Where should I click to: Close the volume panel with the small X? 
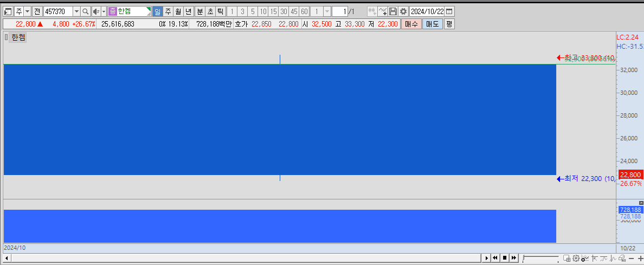pos(641,203)
